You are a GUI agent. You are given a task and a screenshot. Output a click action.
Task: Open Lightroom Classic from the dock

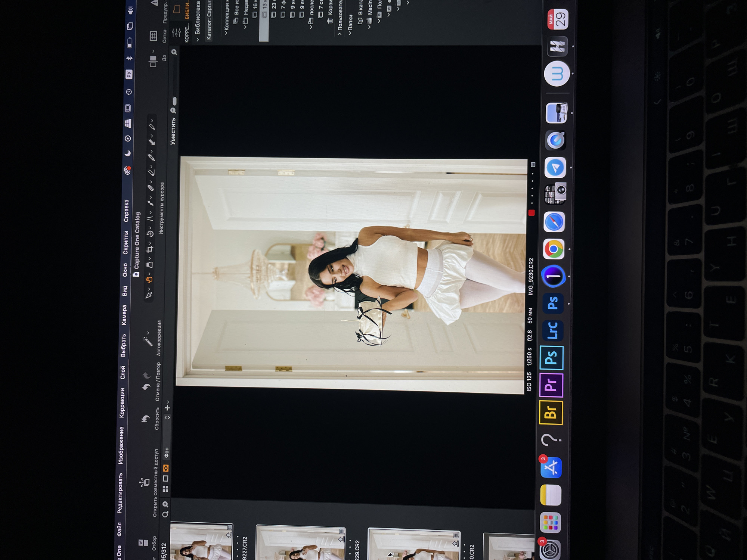[553, 330]
